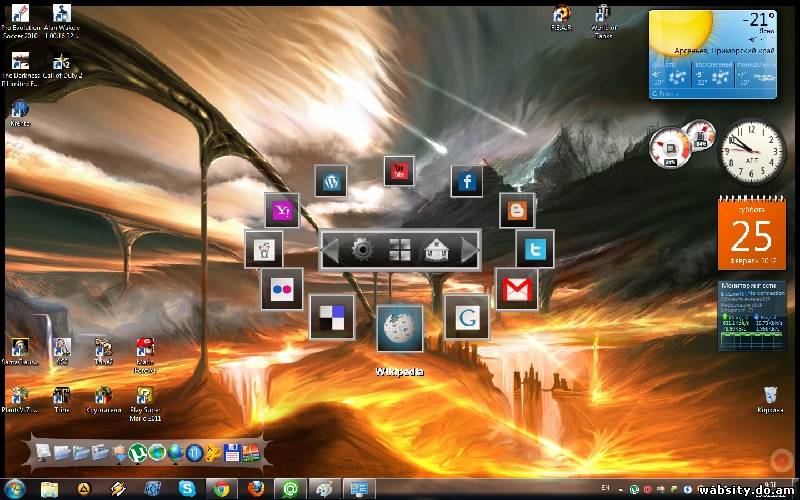Launch Call of Duty 2 shortcut

[62, 66]
